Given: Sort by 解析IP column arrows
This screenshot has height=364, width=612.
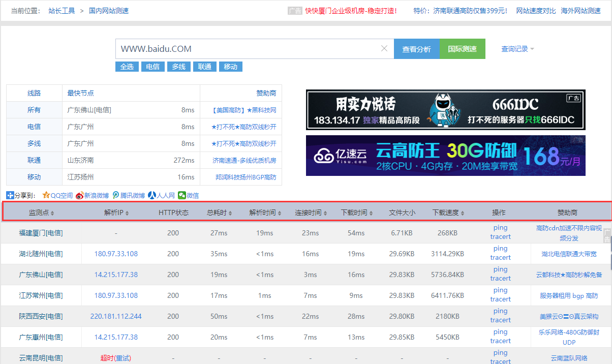Looking at the screenshot, I should click(127, 213).
